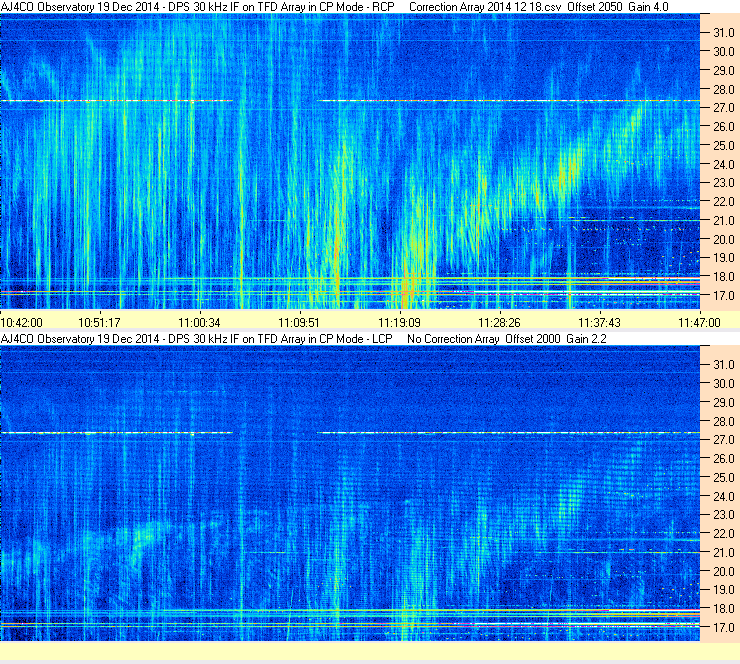The image size is (740, 664).
Task: Click the 20.0 frequency label on LCP chart
Action: 723,572
